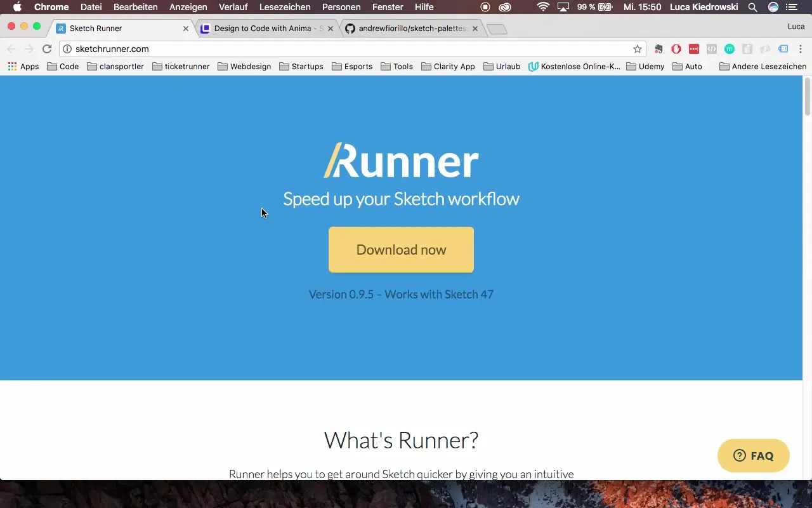The height and width of the screenshot is (508, 812).
Task: Click the Download now button
Action: click(x=401, y=250)
